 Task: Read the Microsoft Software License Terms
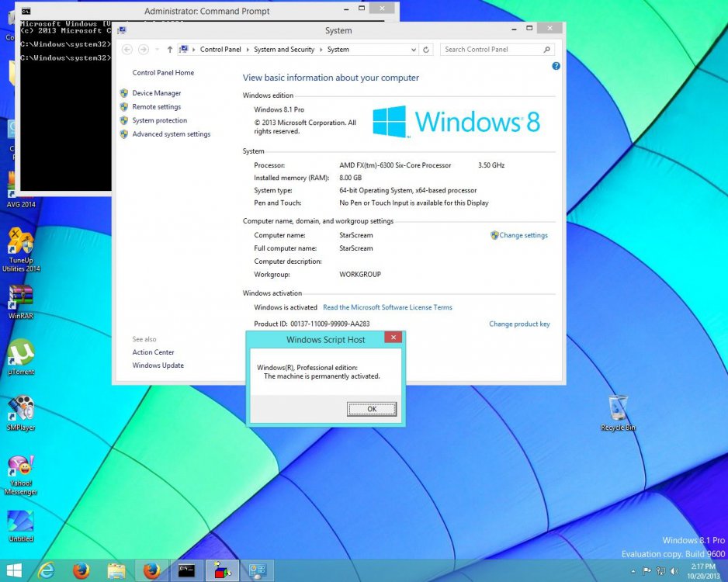(x=387, y=307)
